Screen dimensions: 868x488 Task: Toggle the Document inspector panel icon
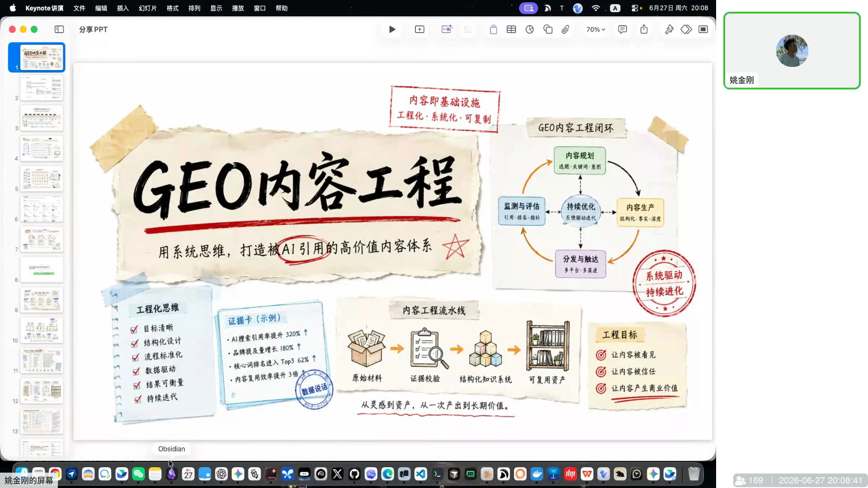tap(703, 29)
